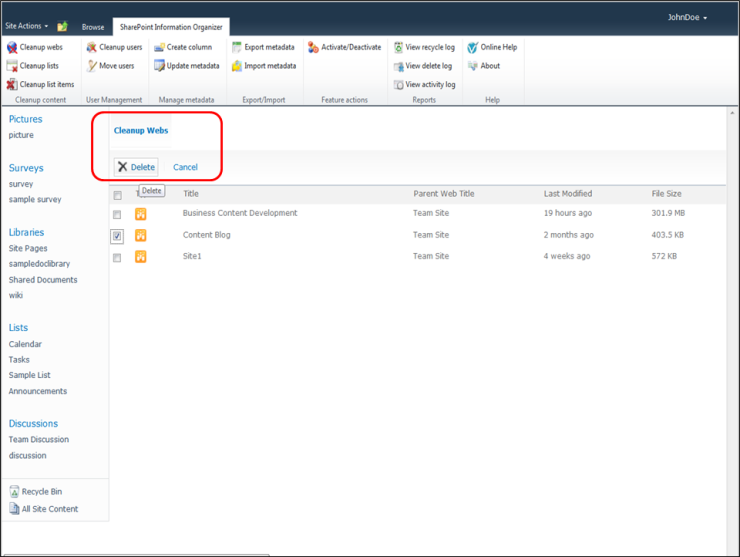Open the Site Actions dropdown menu
The width and height of the screenshot is (740, 557).
(26, 26)
